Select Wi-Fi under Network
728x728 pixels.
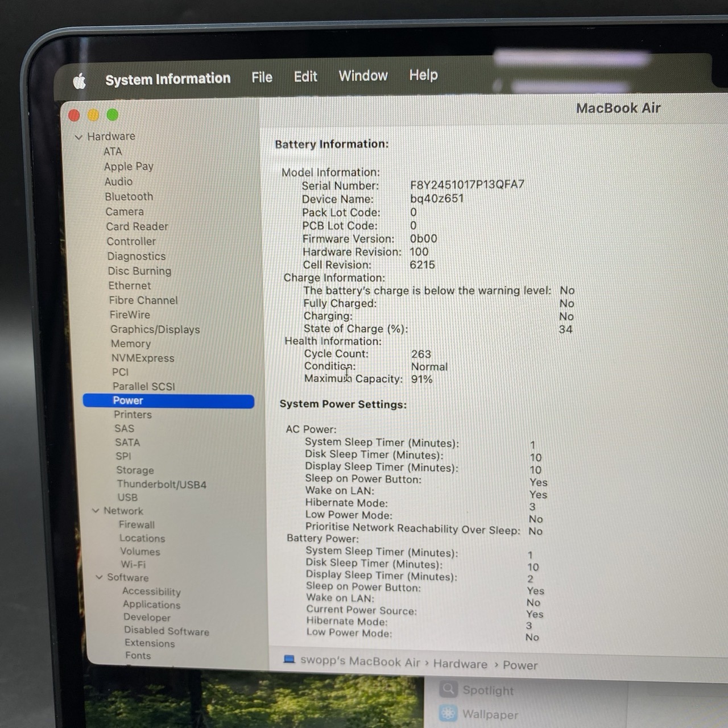[133, 564]
